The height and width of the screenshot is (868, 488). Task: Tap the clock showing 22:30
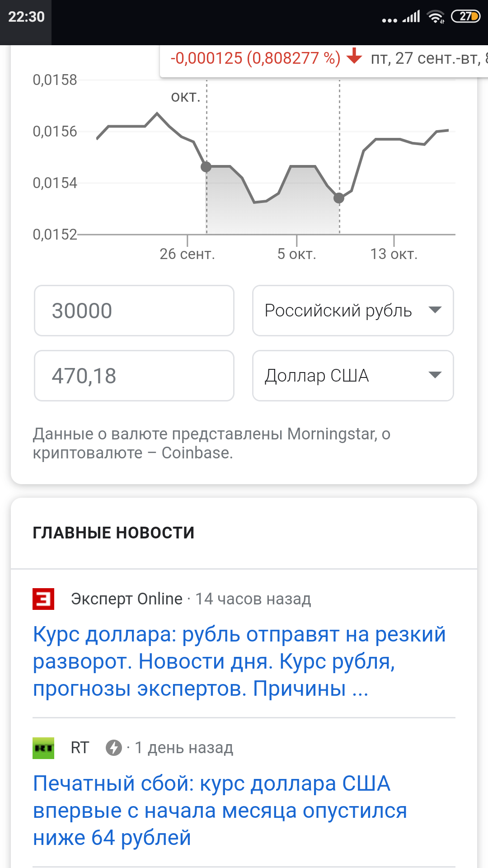point(26,17)
